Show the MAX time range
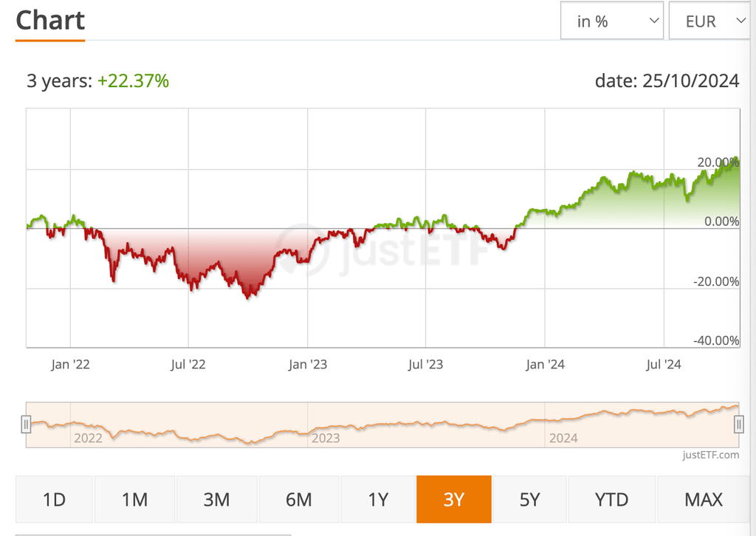This screenshot has width=756, height=536. point(703,500)
